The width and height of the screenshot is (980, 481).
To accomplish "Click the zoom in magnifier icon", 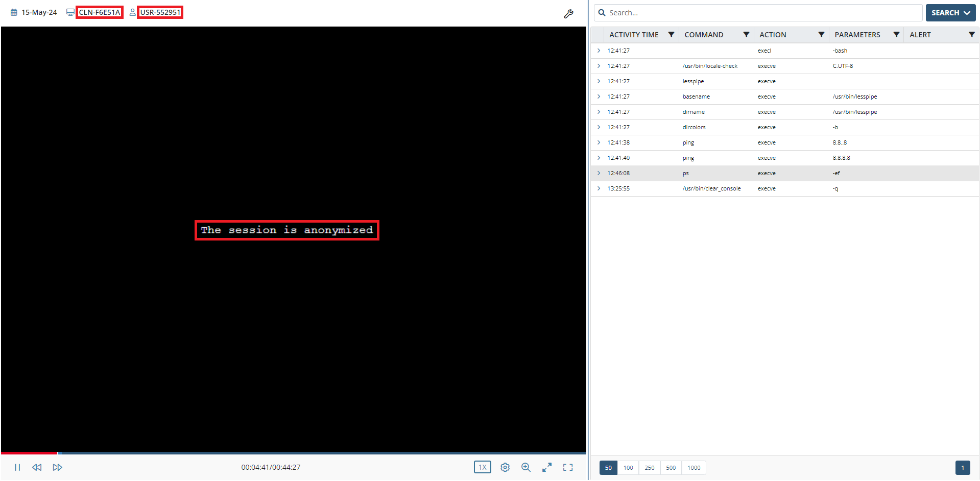I will pyautogui.click(x=525, y=467).
